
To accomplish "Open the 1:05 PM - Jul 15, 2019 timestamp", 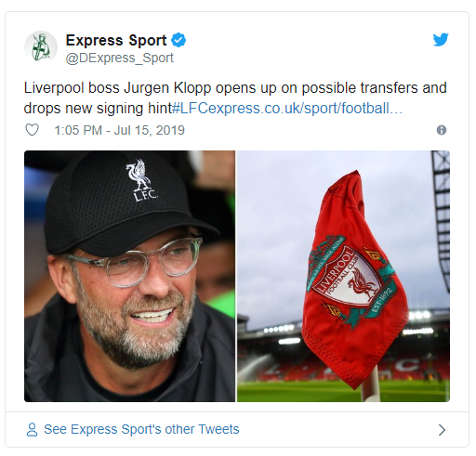I will tap(120, 130).
